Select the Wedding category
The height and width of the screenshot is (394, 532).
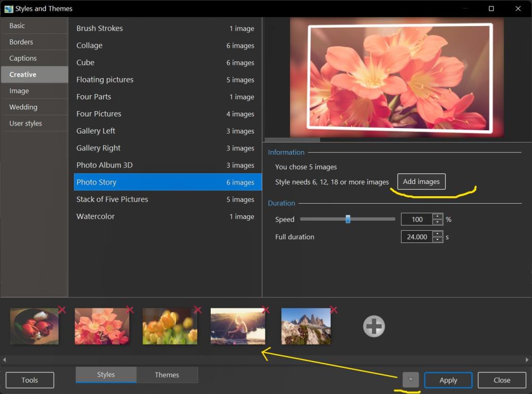click(23, 107)
